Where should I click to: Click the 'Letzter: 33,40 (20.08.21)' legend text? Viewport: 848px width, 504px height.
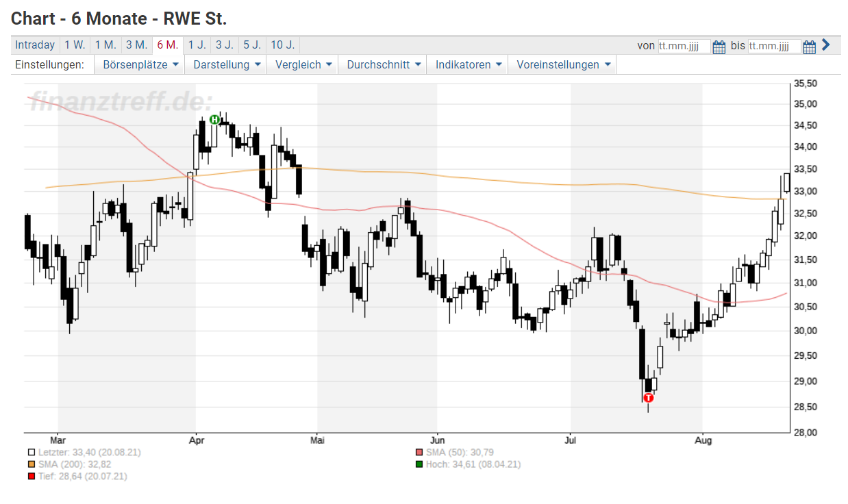(89, 453)
